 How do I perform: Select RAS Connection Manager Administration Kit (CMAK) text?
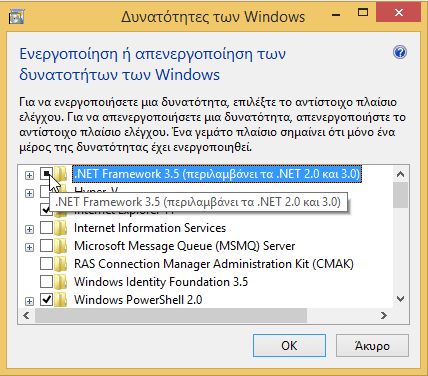click(214, 264)
